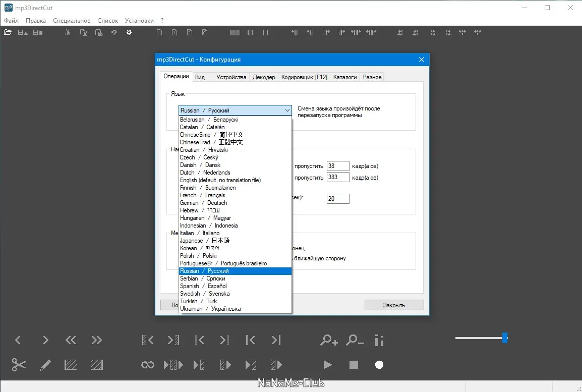Click the first document icon in top toolbar
582x392 pixels.
159,32
